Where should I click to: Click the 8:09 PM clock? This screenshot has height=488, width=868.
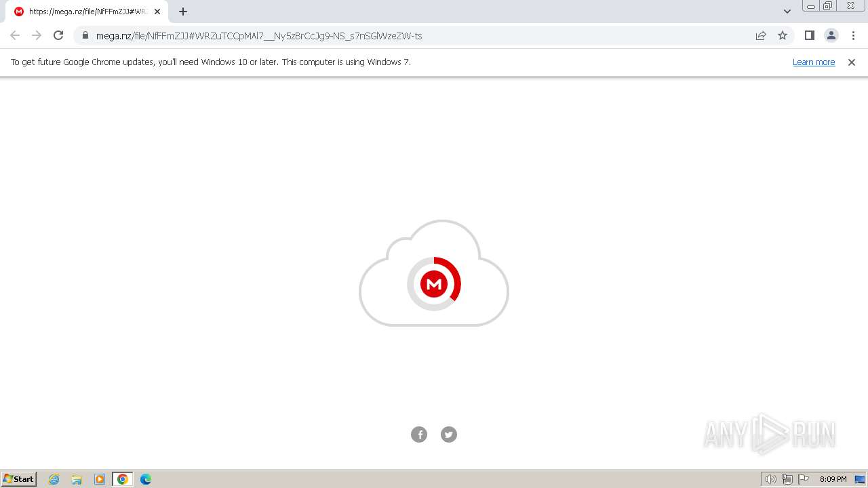click(833, 479)
